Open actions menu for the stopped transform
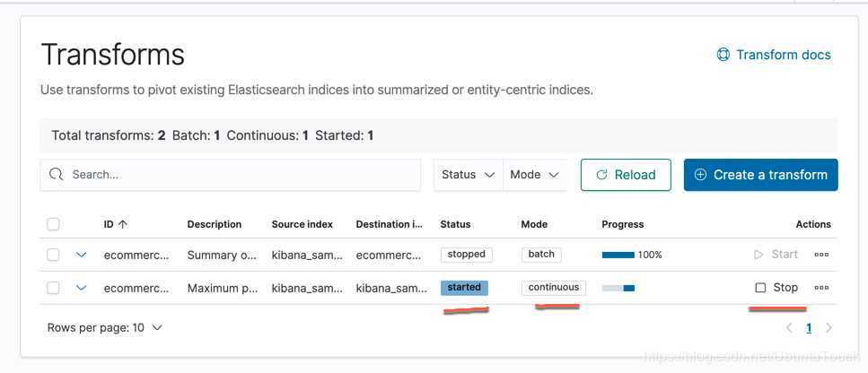The height and width of the screenshot is (373, 868). (x=821, y=255)
